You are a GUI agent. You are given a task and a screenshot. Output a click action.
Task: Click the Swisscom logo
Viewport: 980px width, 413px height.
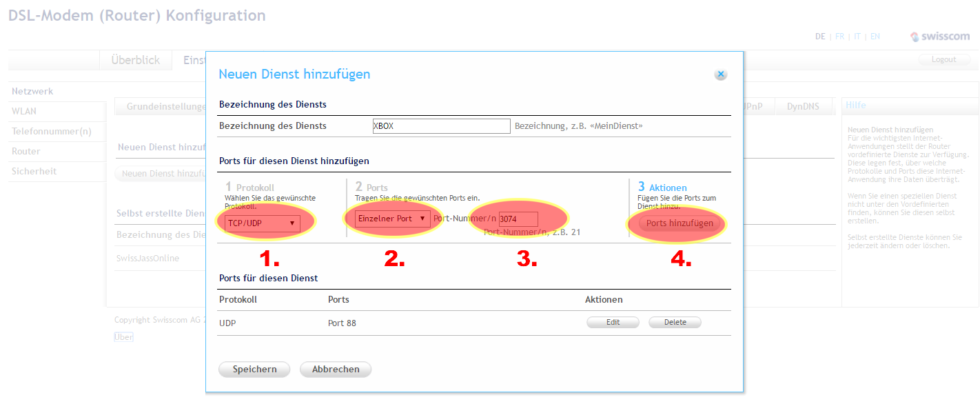pos(940,37)
